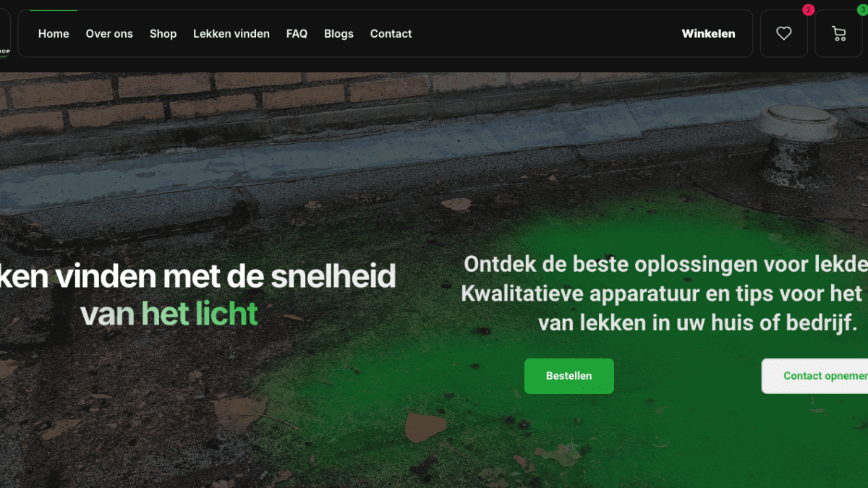Open the Over ons page
The width and height of the screenshot is (868, 488).
tap(109, 33)
